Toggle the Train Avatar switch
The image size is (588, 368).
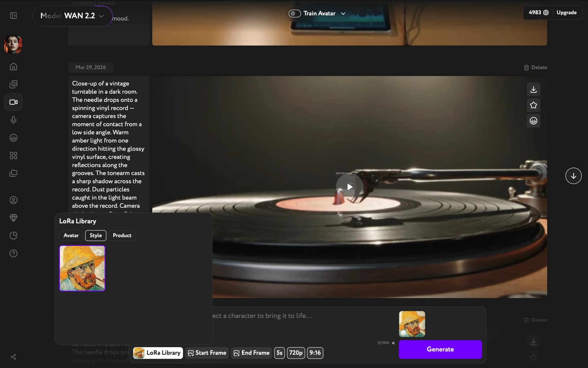tap(294, 13)
